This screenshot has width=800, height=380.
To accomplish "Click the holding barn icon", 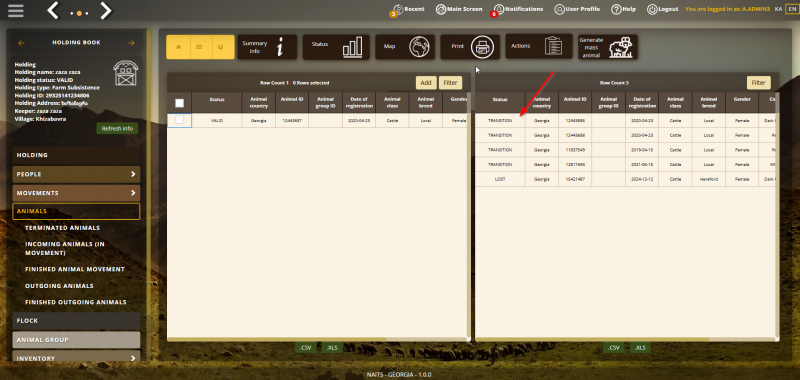I will 126,73.
